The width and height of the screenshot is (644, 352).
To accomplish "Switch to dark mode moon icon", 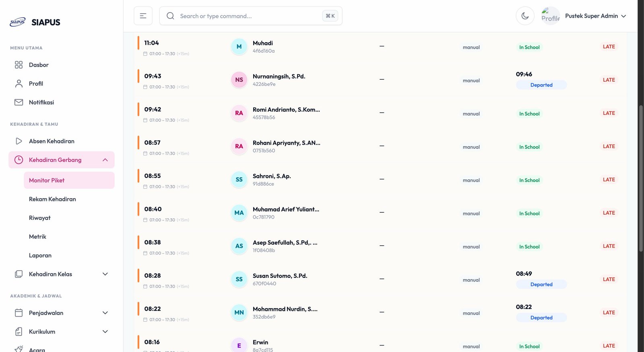I will coord(525,16).
